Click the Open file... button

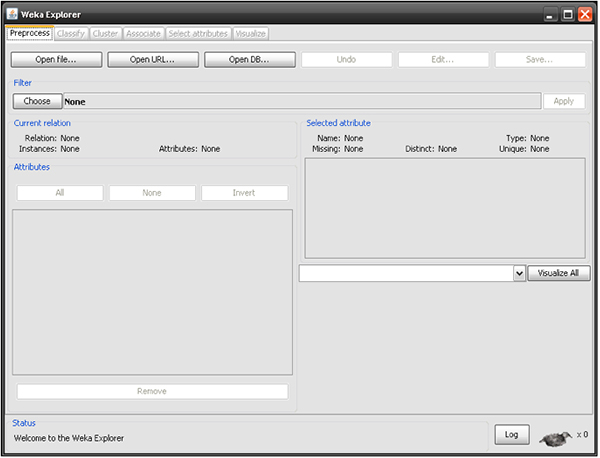click(x=56, y=60)
